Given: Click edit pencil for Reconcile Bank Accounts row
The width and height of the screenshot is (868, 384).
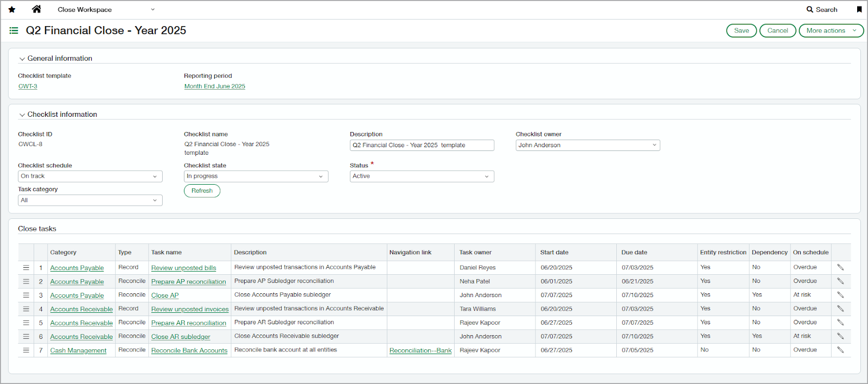Looking at the screenshot, I should [x=840, y=350].
